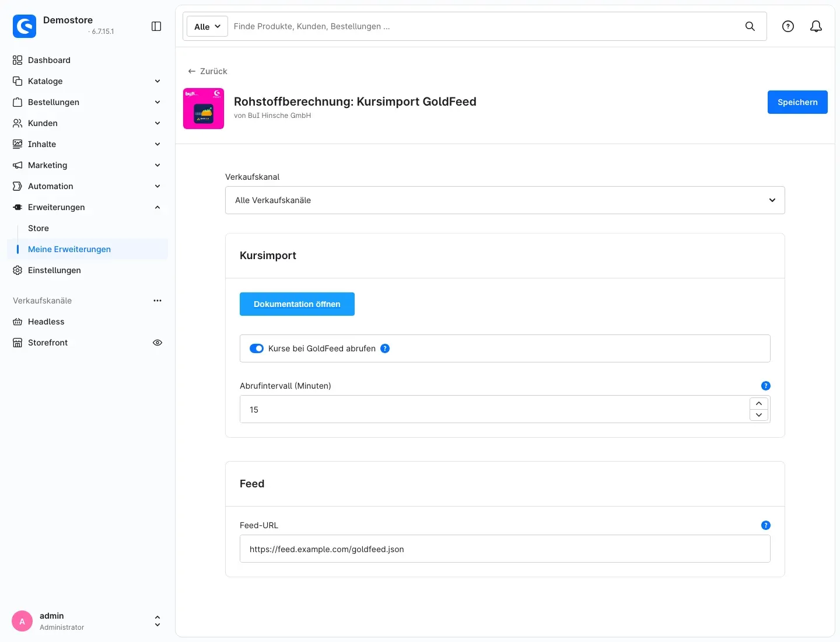Focus the global search input
Viewport: 840px width, 642px height.
(484, 26)
